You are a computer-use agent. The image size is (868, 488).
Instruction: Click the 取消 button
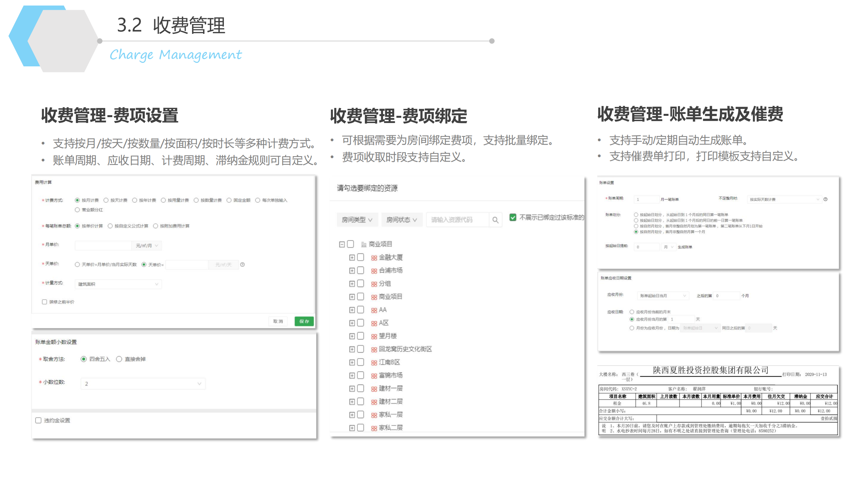point(278,321)
